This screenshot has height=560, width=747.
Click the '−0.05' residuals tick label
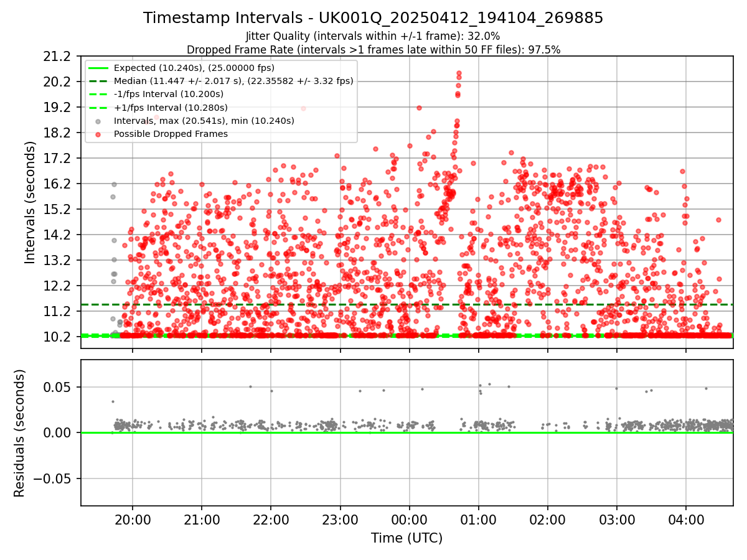pos(52,478)
